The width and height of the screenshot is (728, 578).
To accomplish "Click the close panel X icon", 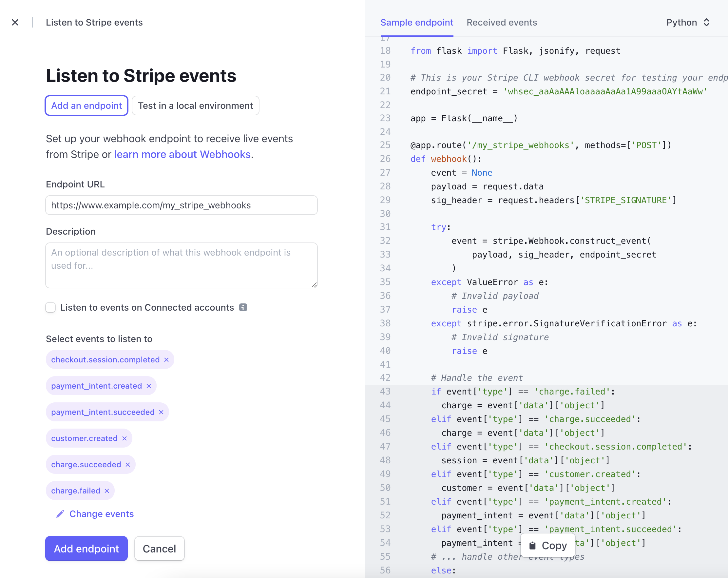I will (x=15, y=23).
